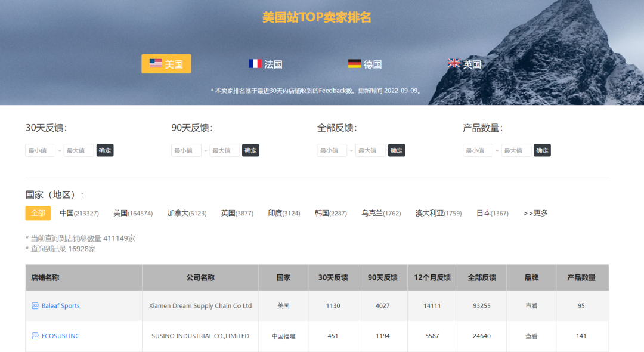Click the 最小值 input under 全部反馈

click(332, 150)
